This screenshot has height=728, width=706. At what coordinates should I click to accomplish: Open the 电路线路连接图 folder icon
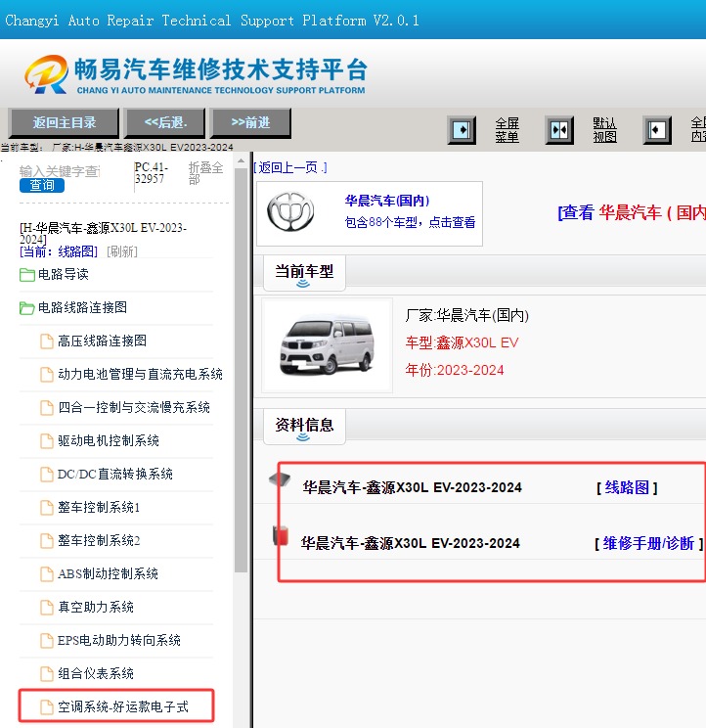[x=27, y=308]
